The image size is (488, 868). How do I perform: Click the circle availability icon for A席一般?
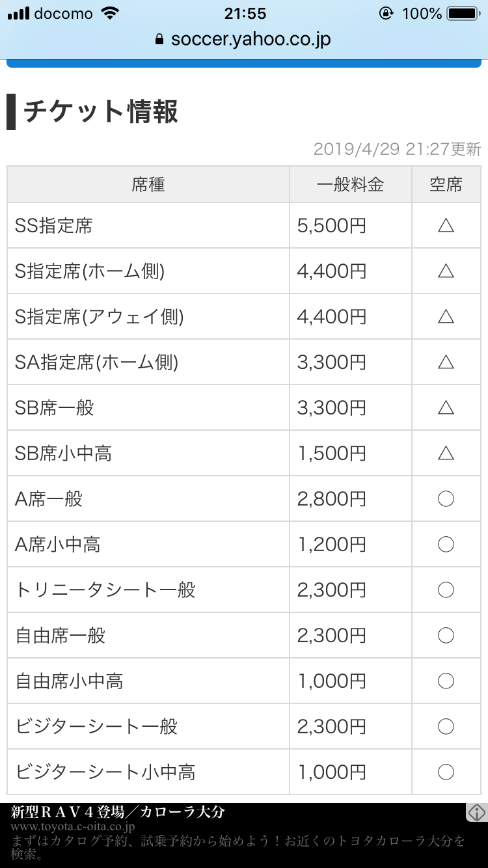pyautogui.click(x=446, y=498)
